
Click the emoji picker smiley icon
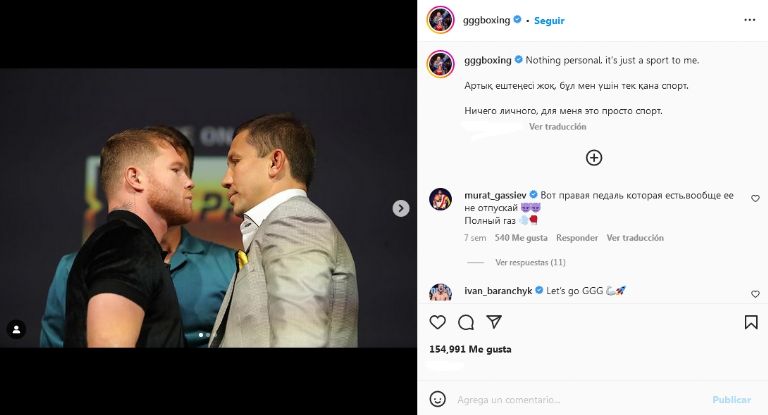click(438, 399)
